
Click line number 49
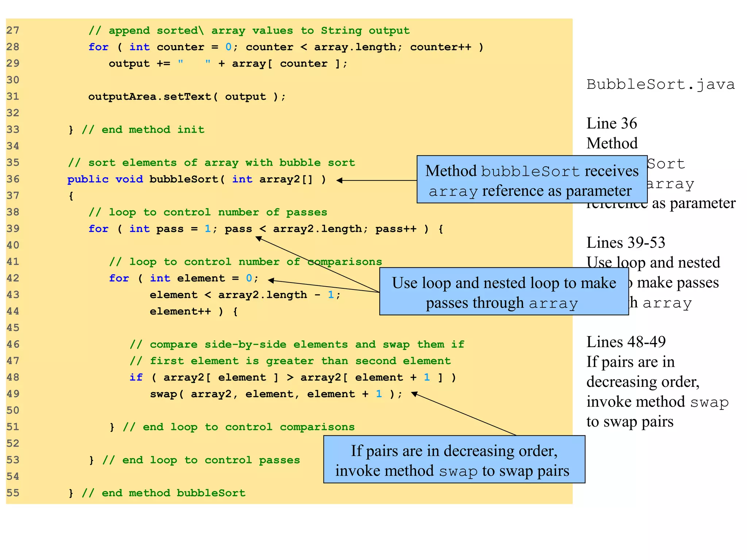pyautogui.click(x=13, y=394)
